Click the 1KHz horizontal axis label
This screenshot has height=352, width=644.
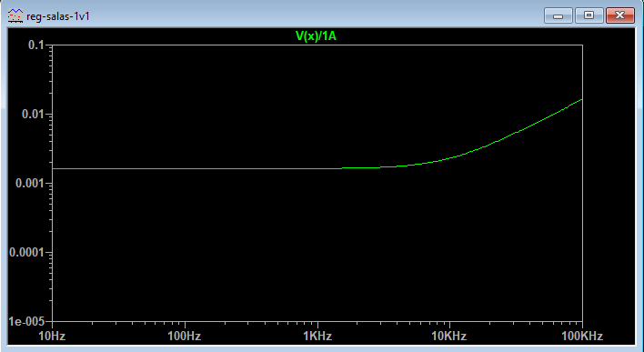click(x=317, y=337)
